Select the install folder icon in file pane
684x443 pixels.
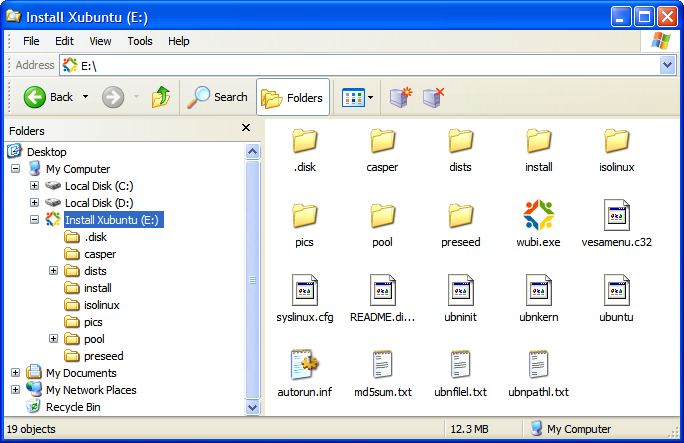click(539, 141)
